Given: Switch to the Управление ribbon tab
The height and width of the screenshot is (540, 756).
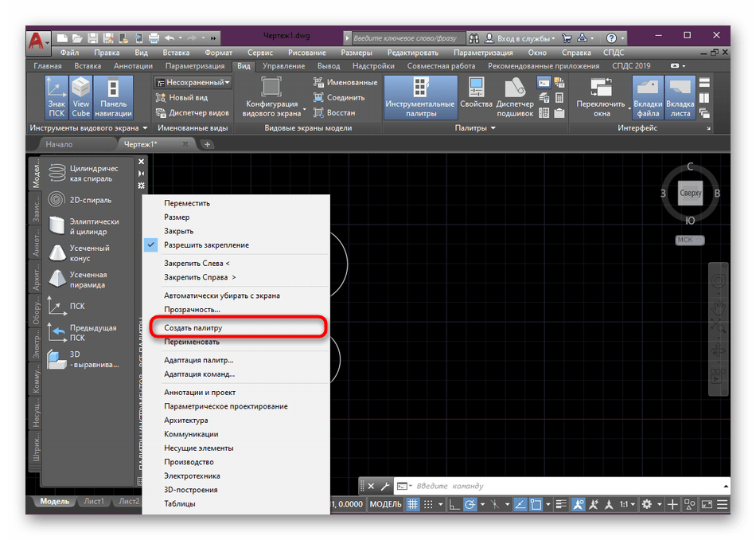Looking at the screenshot, I should coord(283,66).
